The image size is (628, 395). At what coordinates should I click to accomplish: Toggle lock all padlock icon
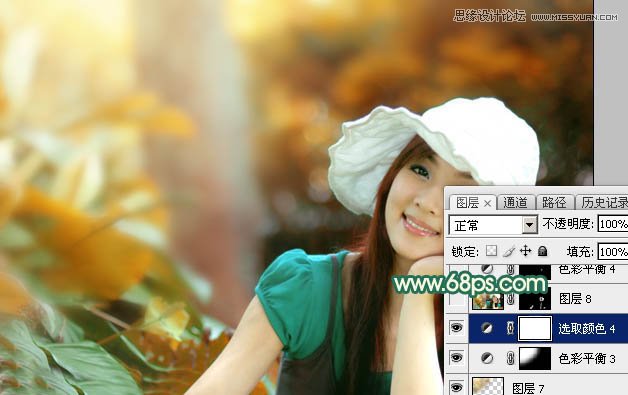pyautogui.click(x=543, y=251)
